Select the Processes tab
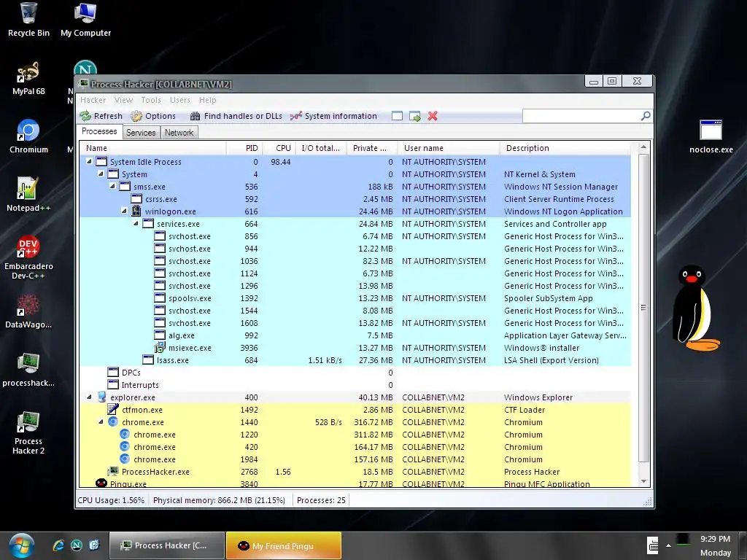747x560 pixels. point(99,131)
